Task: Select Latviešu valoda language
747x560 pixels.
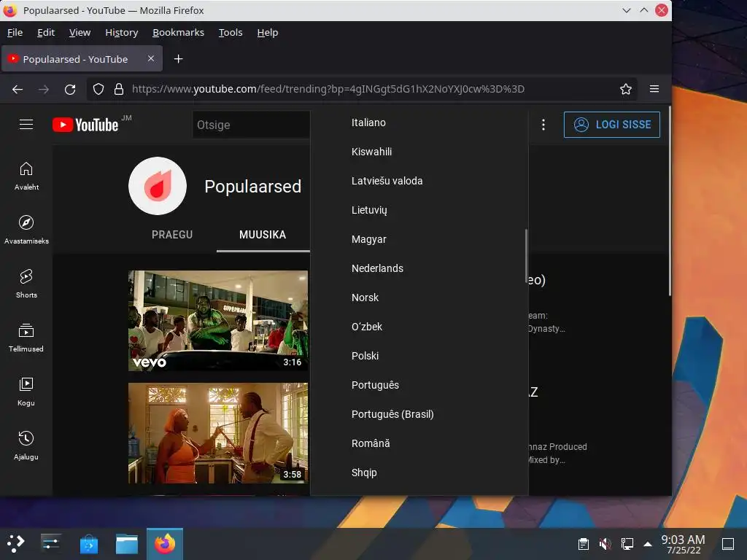Action: (x=419, y=181)
